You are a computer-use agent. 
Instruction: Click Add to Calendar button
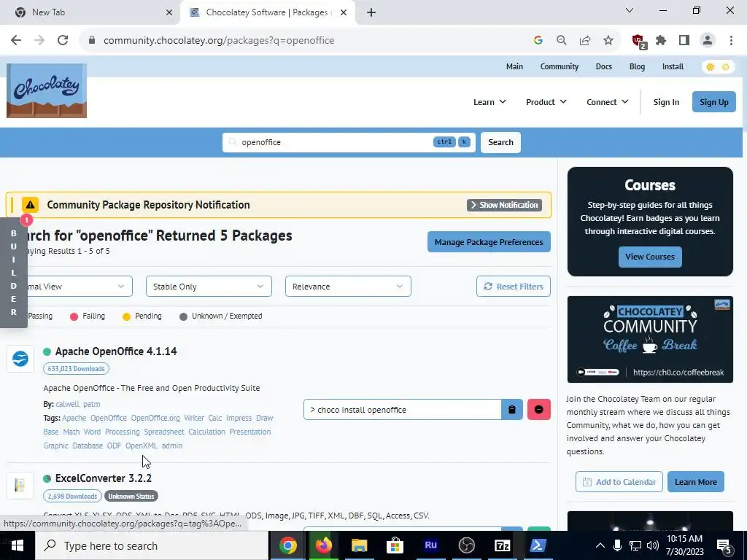click(x=619, y=482)
